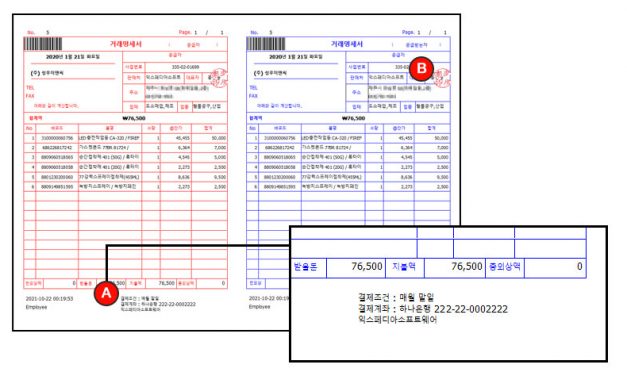This screenshot has height=376, width=627.
Task: Click Employee text under the red invoice
Action: click(36, 307)
